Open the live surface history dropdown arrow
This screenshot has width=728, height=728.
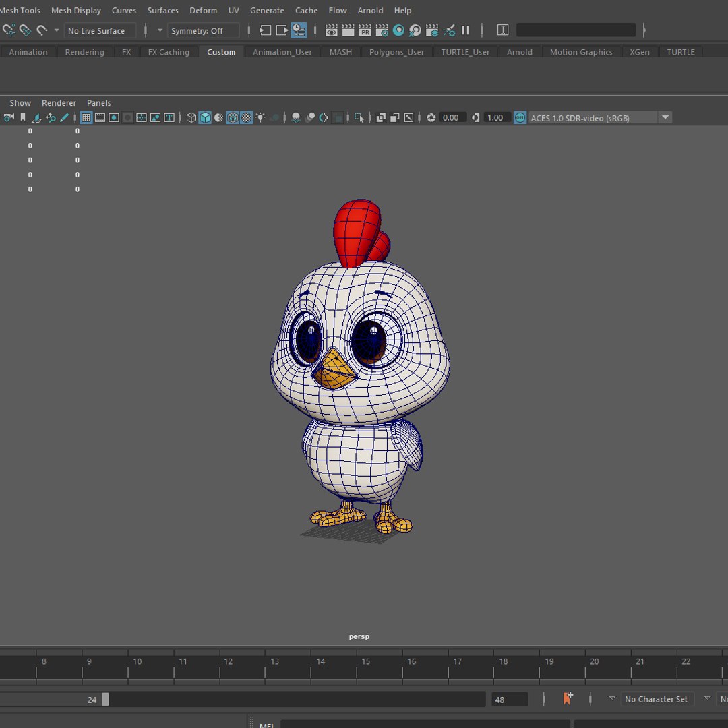coord(57,30)
